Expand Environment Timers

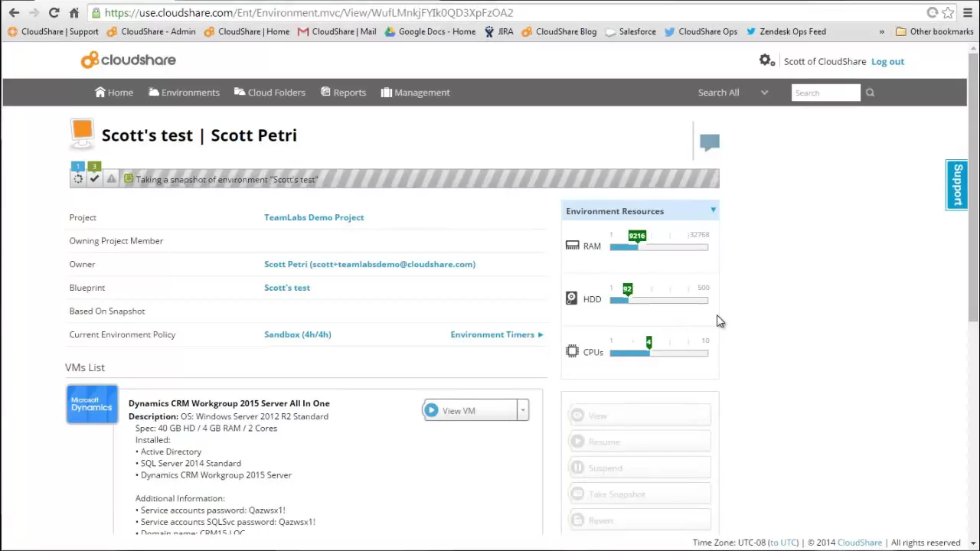coord(497,334)
